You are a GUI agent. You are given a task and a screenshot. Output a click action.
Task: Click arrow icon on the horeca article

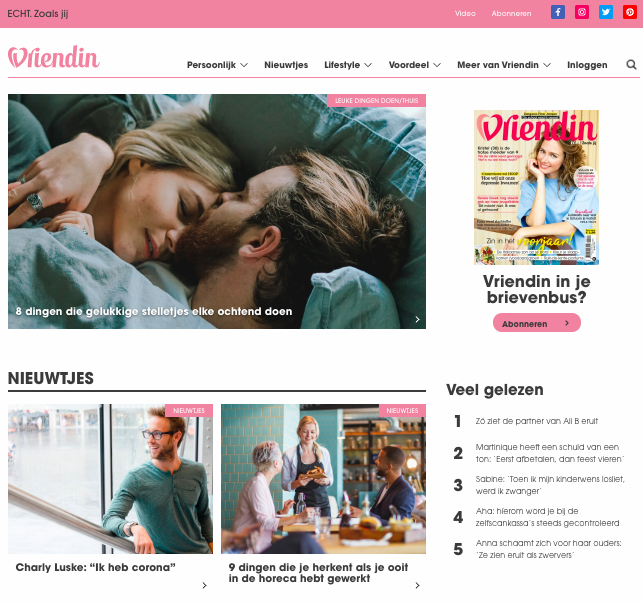[417, 585]
